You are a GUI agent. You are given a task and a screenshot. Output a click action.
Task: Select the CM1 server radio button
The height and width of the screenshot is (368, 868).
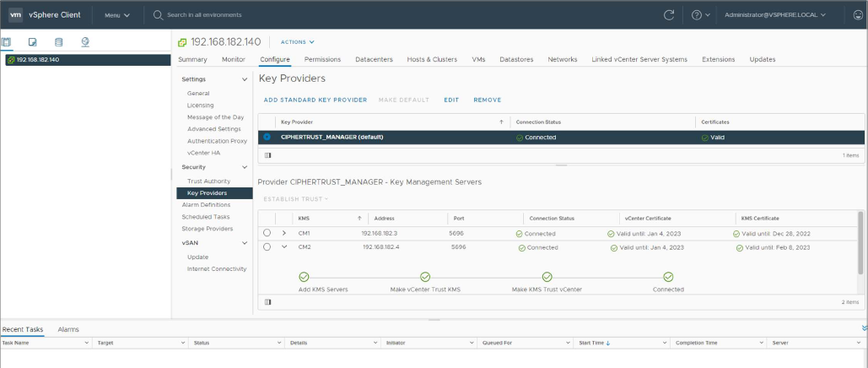[x=267, y=233]
